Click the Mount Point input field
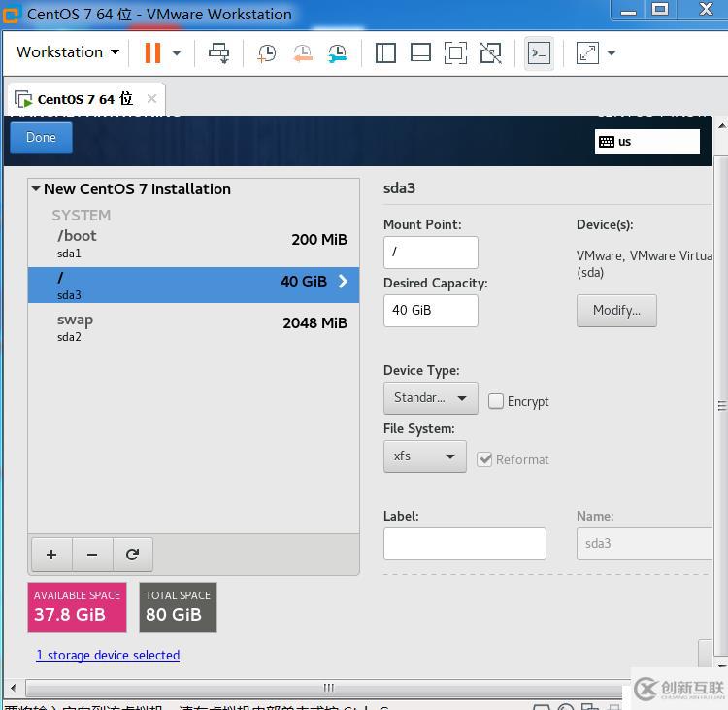 [430, 253]
